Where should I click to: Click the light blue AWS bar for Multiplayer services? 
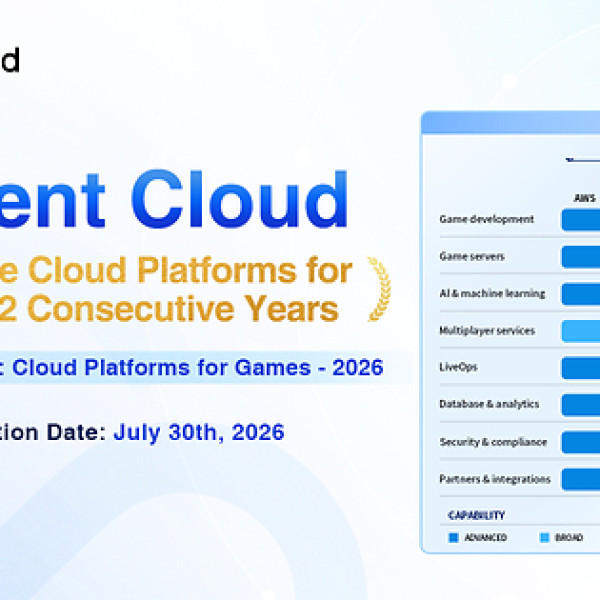(581, 331)
